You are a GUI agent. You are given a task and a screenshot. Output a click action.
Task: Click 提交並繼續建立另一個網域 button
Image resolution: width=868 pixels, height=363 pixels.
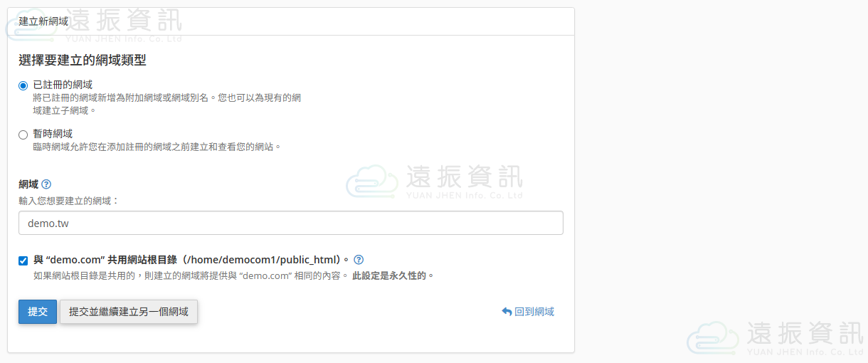point(129,312)
